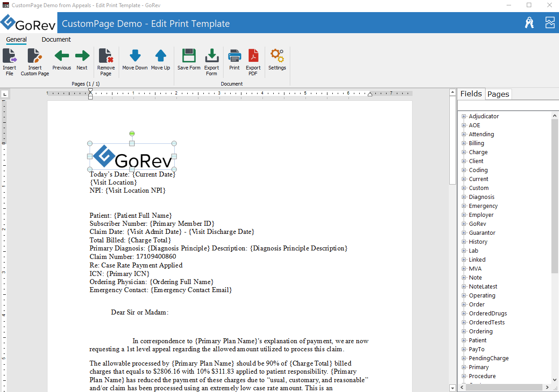Click the keys icon in header
Screen dimensions: 559x392
(529, 23)
